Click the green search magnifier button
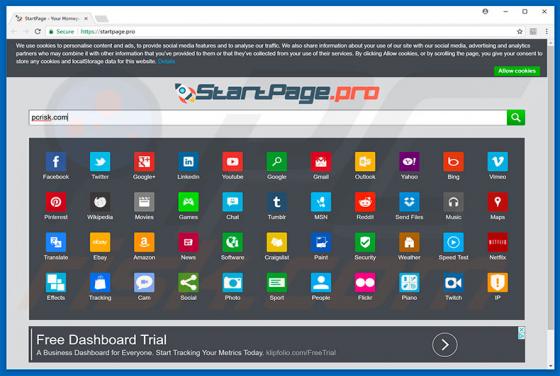Viewport: 560px width, 376px height. 516,117
